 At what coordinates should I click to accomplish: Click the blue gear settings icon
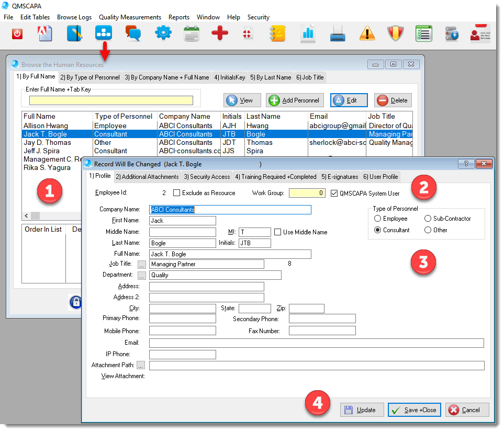[x=163, y=34]
